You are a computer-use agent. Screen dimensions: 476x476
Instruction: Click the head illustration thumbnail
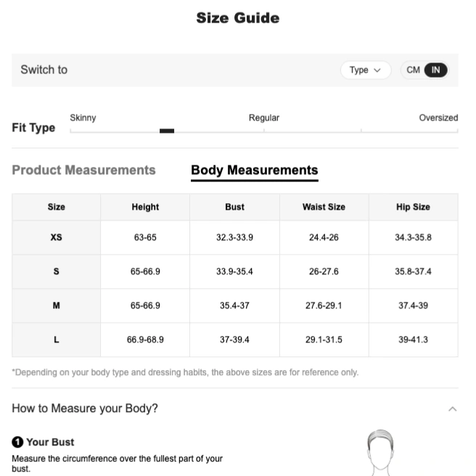tap(380, 452)
